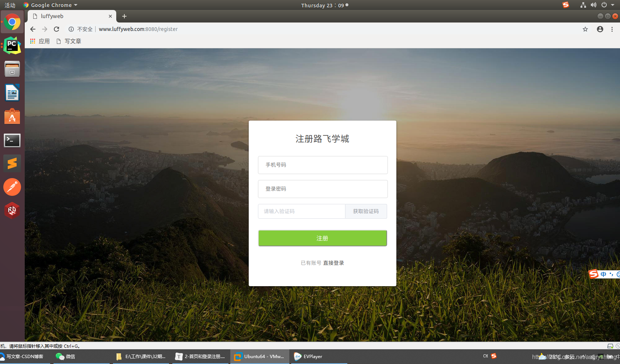Switch to Ubuntu64 VMware taskbar item
The height and width of the screenshot is (364, 620).
[x=260, y=357]
